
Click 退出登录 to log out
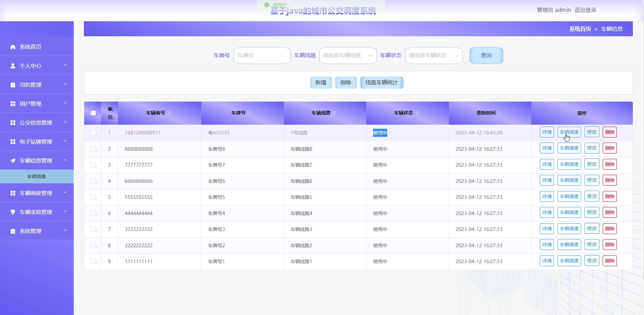(585, 10)
